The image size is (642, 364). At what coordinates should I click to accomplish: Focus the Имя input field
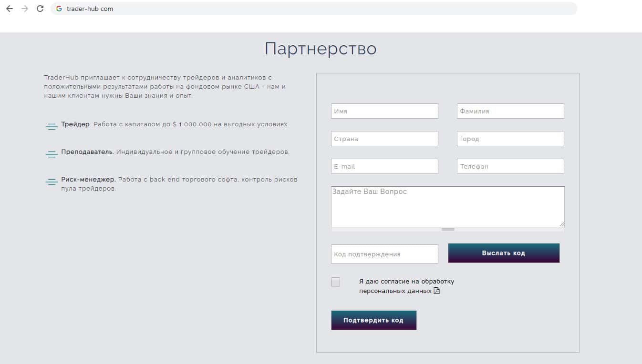[x=384, y=111]
